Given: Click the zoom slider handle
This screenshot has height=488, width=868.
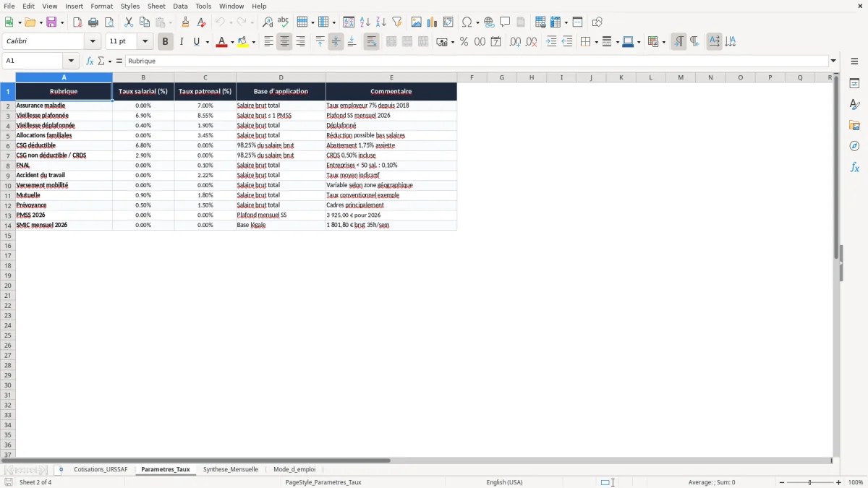Looking at the screenshot, I should coord(810,482).
